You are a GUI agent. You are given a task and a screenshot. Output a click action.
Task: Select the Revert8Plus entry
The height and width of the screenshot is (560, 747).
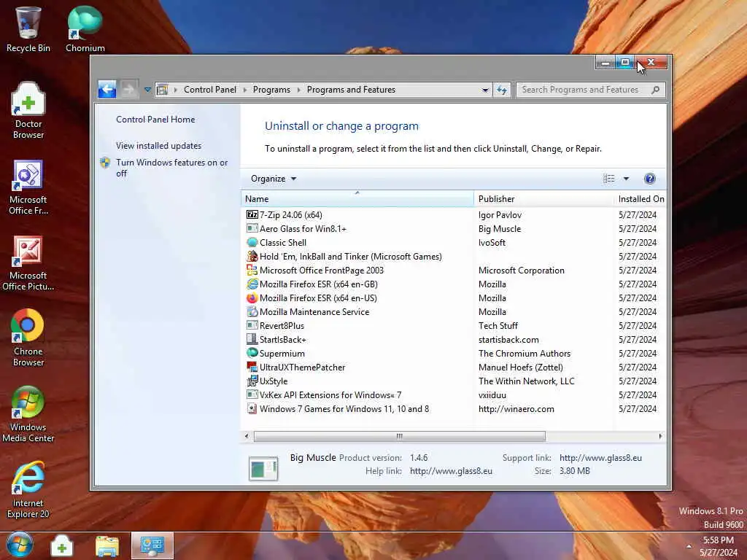[x=454, y=325]
